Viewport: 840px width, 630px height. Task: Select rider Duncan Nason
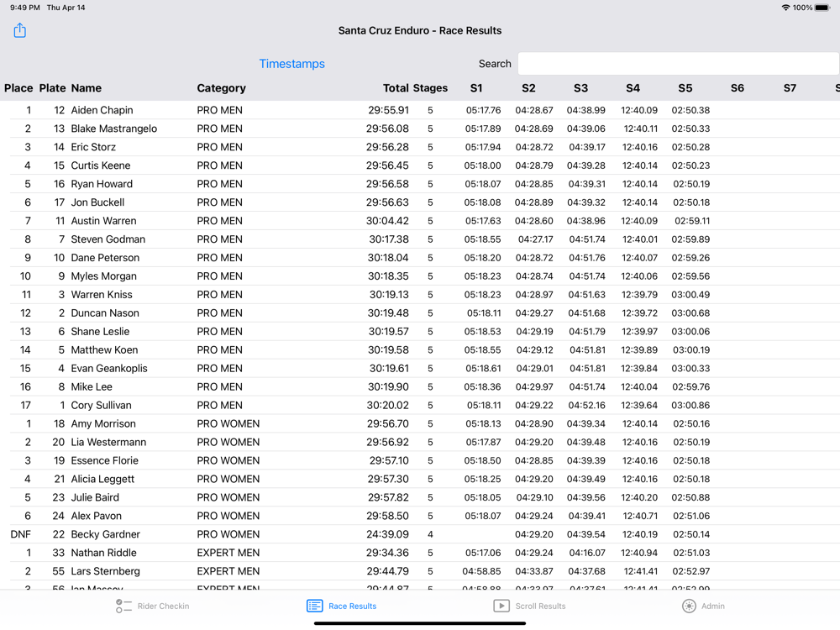coord(105,312)
